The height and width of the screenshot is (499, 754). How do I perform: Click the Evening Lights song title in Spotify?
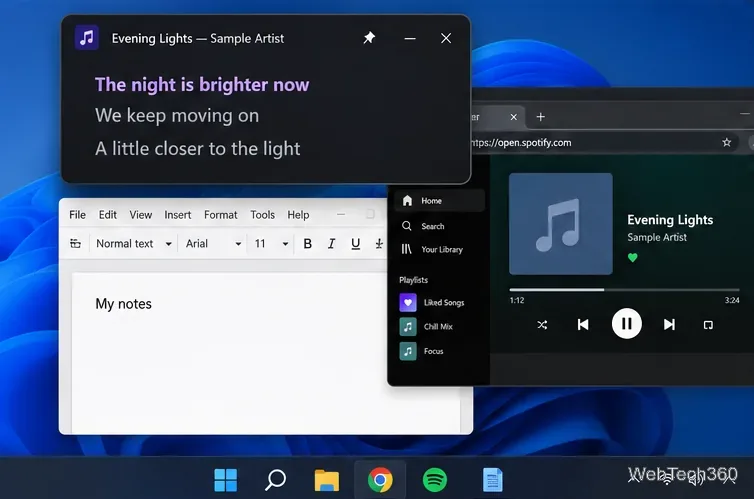point(670,220)
